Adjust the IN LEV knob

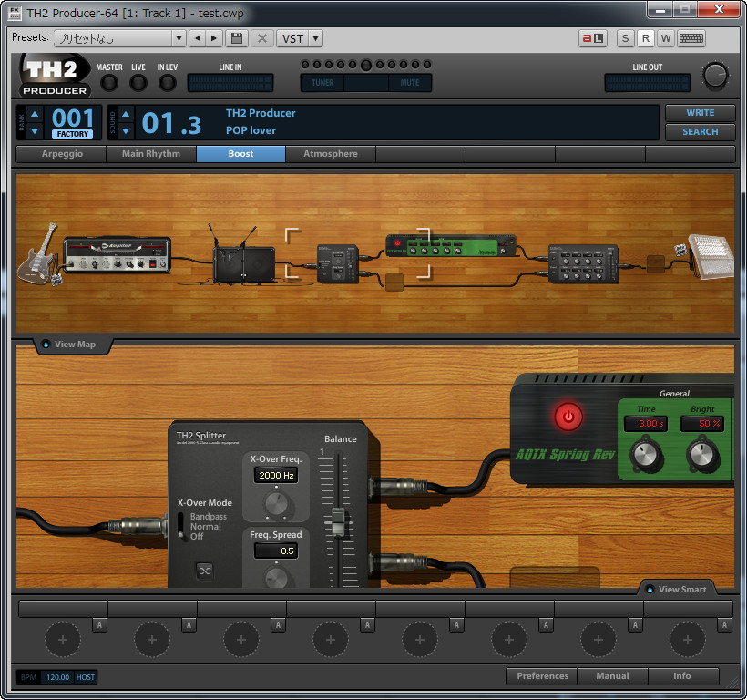[168, 83]
